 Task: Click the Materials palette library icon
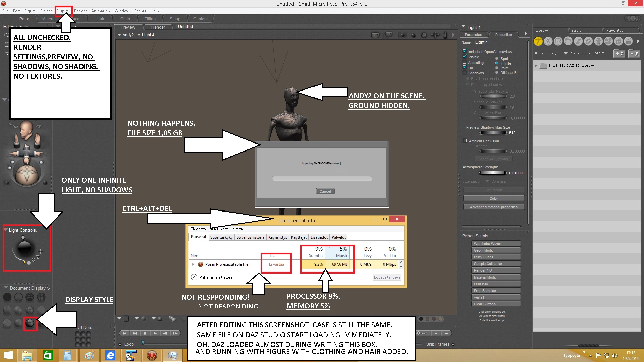coord(619,41)
